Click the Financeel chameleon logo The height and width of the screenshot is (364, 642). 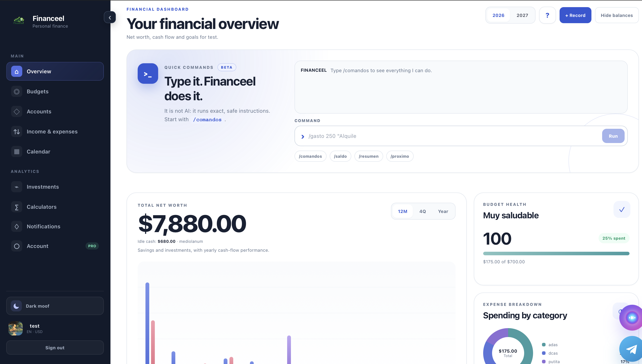pyautogui.click(x=19, y=20)
